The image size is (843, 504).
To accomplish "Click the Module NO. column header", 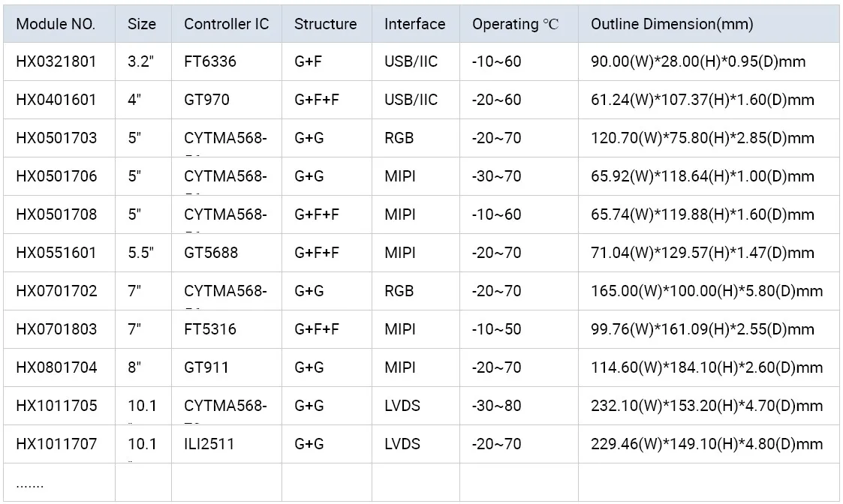I will pos(56,24).
